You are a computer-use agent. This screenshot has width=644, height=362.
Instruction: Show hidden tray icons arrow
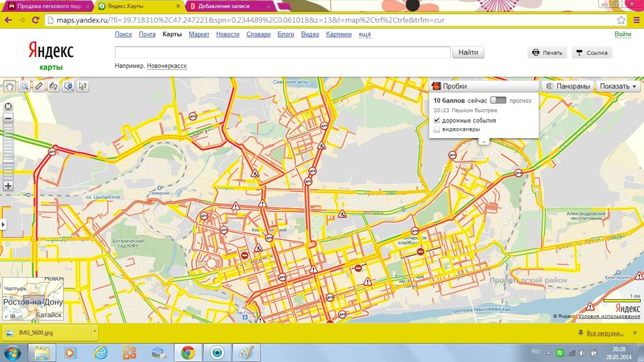pyautogui.click(x=548, y=353)
